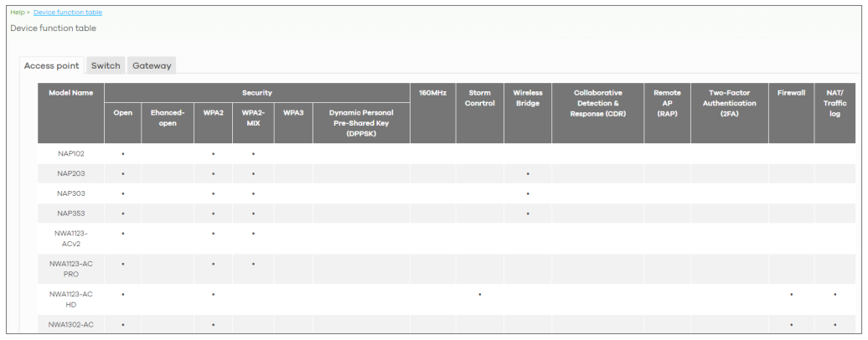Select the NAP102 model row

70,154
